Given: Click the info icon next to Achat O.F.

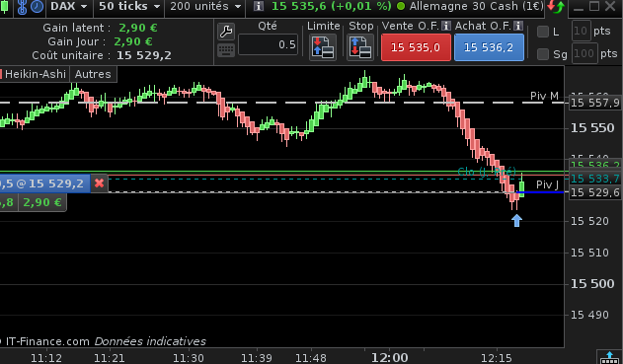Looking at the screenshot, I should click(518, 26).
